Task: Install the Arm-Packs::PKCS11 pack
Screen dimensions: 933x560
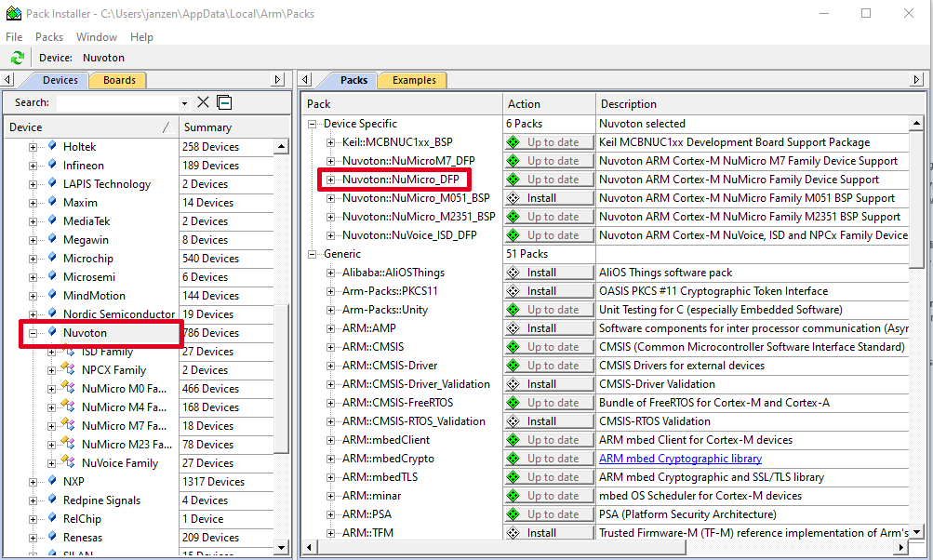Action: pos(549,291)
